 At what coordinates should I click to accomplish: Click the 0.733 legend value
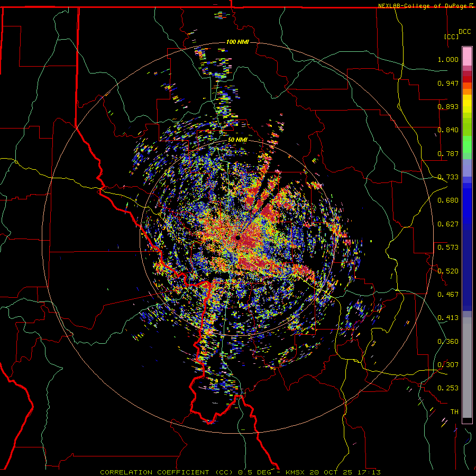pyautogui.click(x=448, y=177)
